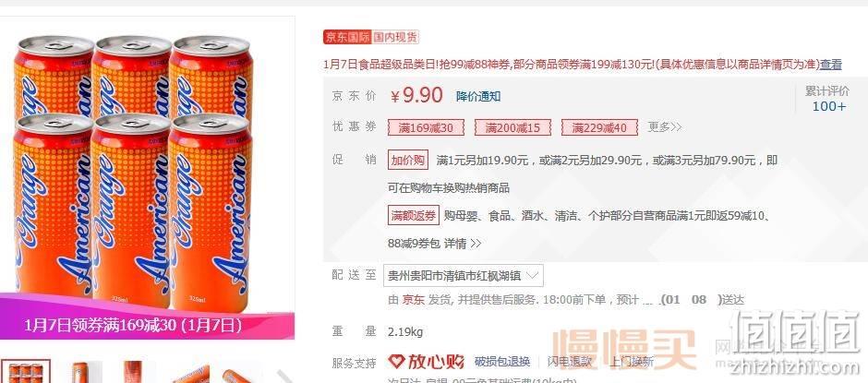
Task: Open the delivery address dropdown
Action: (x=464, y=276)
